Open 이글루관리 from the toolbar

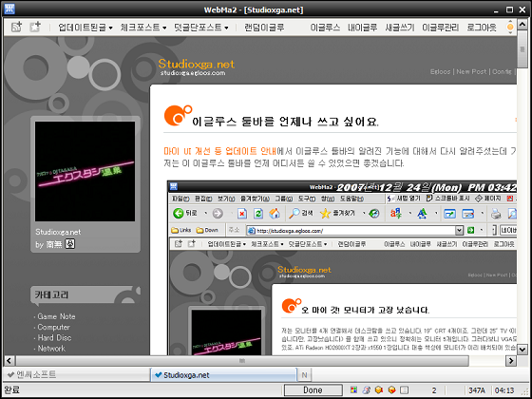(441, 28)
